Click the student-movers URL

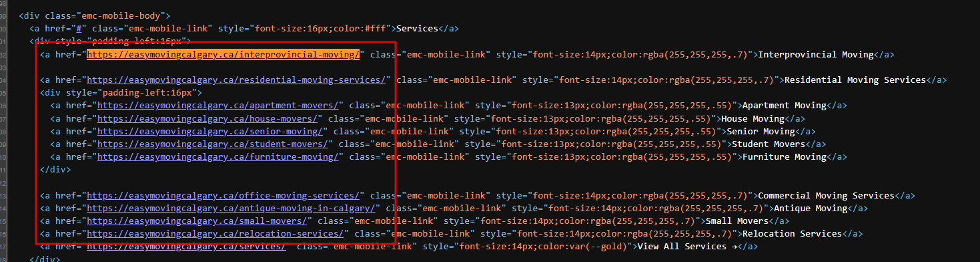click(x=213, y=144)
